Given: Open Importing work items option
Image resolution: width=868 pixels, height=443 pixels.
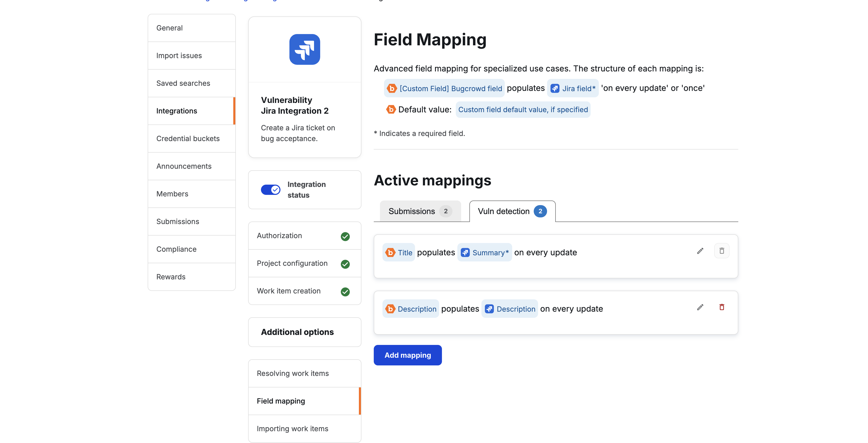Looking at the screenshot, I should coord(305,428).
